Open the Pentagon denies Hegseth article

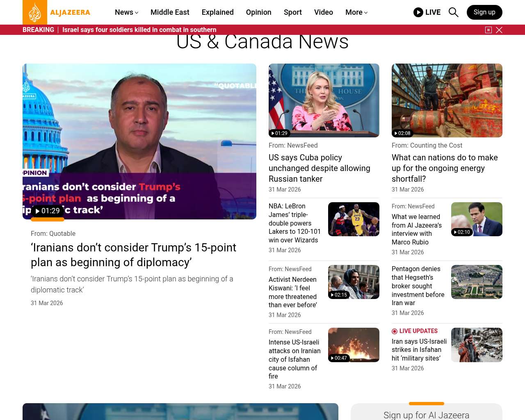point(418,286)
